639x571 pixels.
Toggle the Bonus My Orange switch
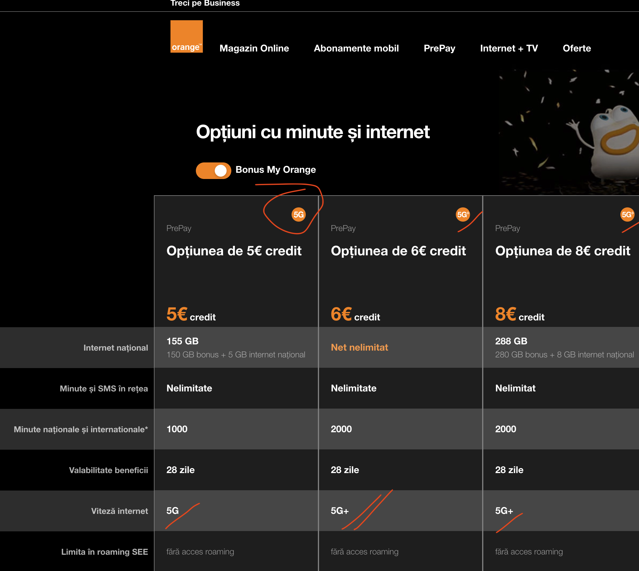coord(213,170)
